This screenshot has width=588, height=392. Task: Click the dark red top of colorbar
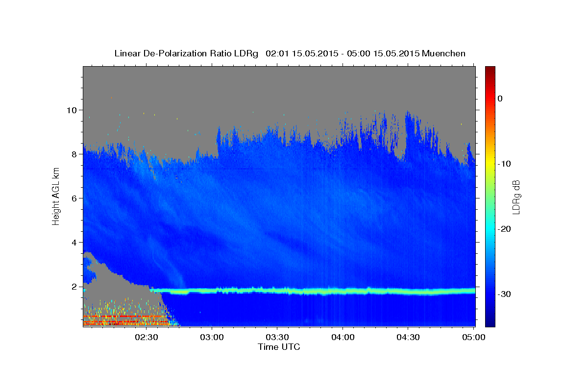coord(490,70)
